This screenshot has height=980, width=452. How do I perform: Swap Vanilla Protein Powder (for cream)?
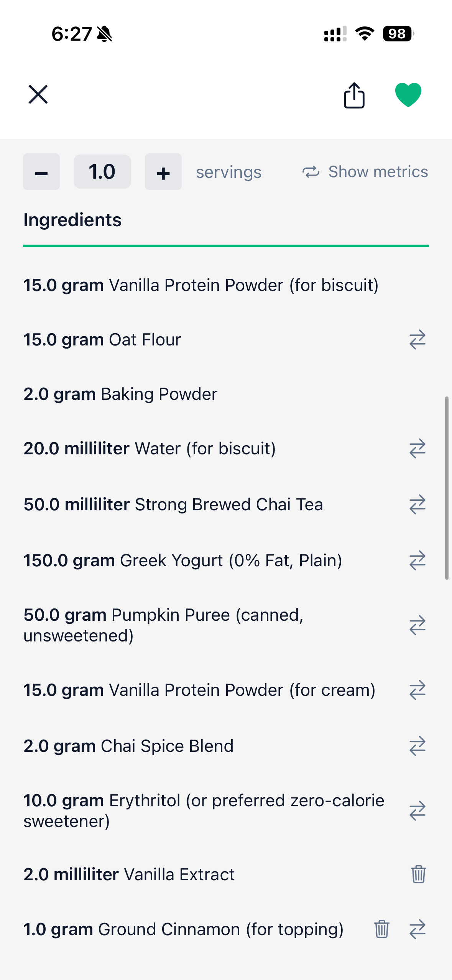pyautogui.click(x=417, y=690)
